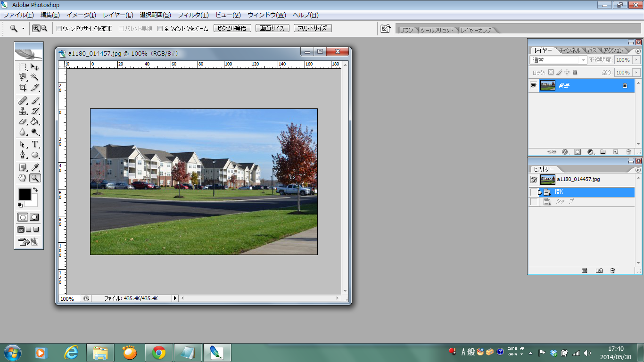Click the camera snapshot icon in History panel
This screenshot has width=644, height=362.
599,271
